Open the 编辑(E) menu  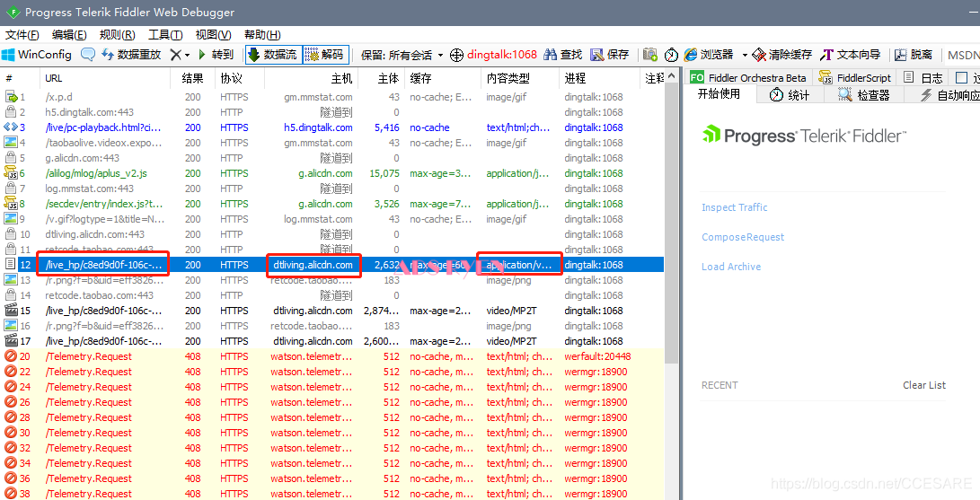click(69, 35)
